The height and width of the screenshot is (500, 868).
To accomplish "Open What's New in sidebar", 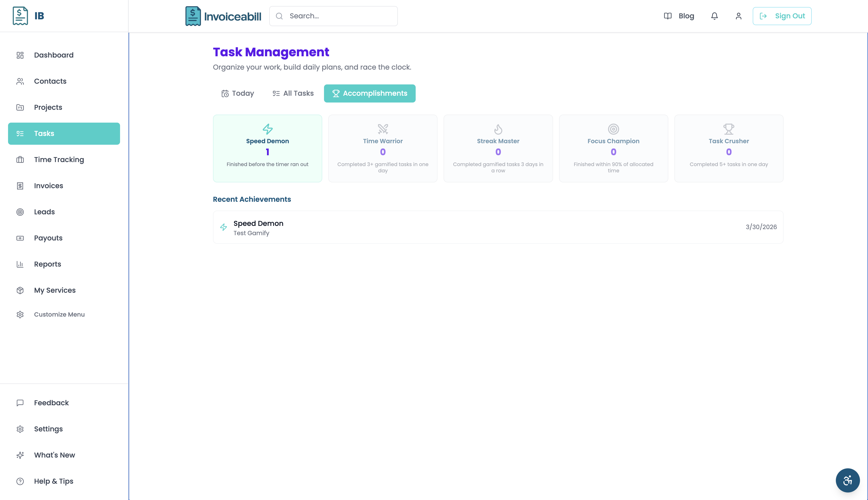I will click(54, 455).
